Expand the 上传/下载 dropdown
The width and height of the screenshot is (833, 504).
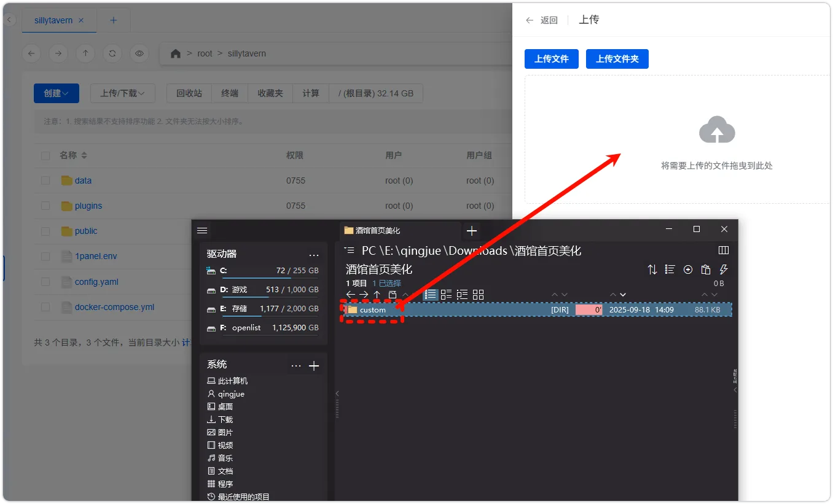pos(122,93)
